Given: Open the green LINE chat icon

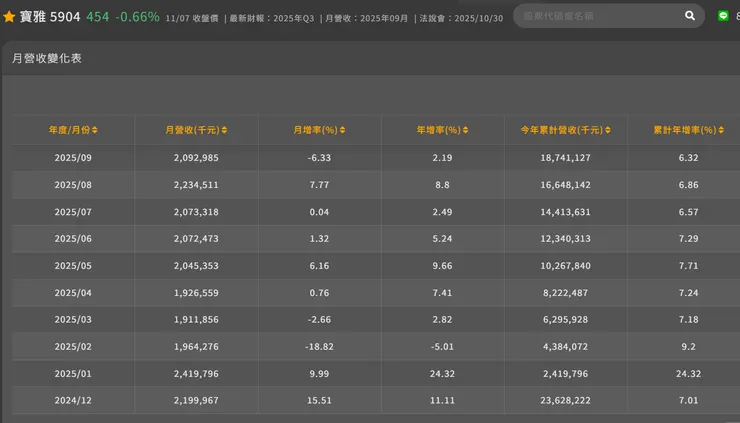Looking at the screenshot, I should click(x=723, y=16).
